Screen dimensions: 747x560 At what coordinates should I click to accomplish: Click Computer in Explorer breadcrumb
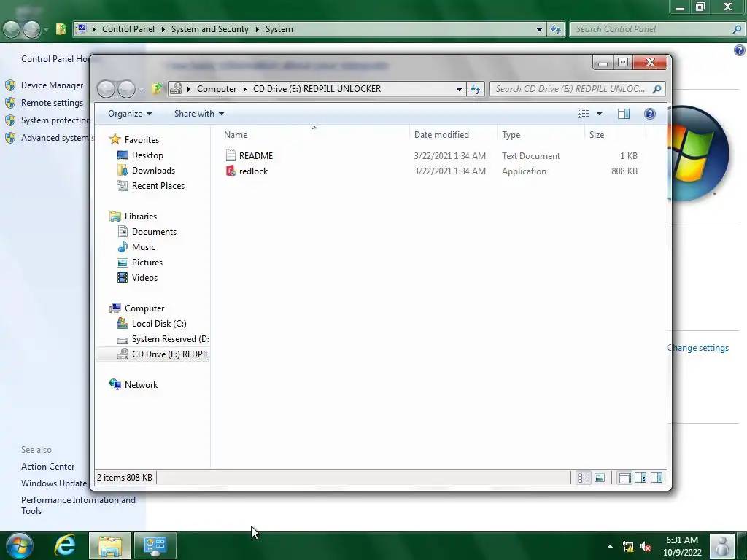coord(216,89)
